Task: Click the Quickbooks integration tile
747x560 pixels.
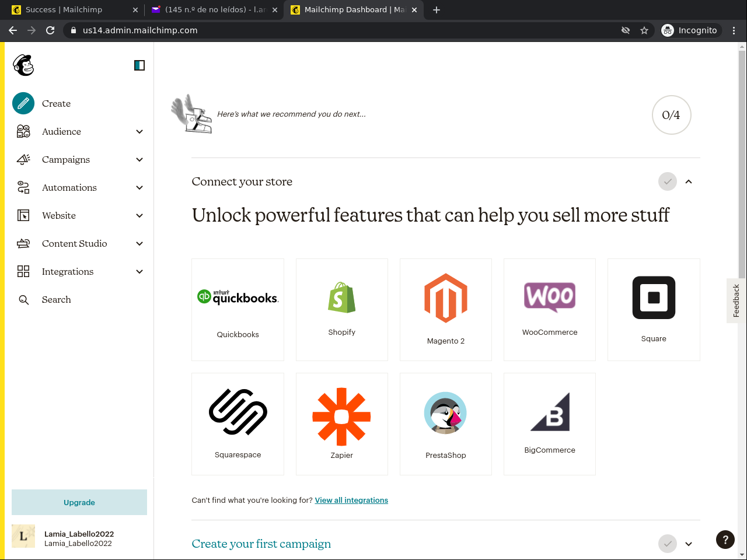Action: (x=238, y=309)
